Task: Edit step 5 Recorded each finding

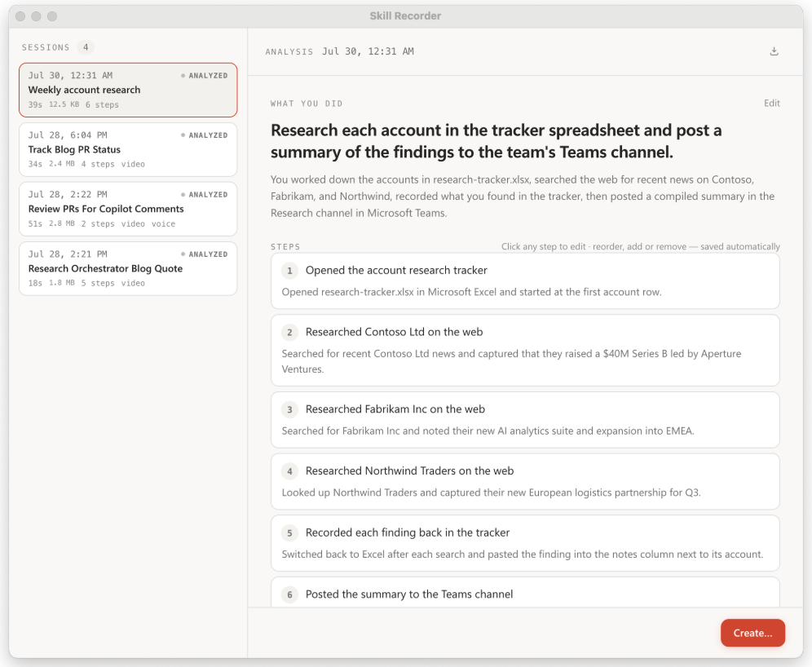Action: click(525, 543)
